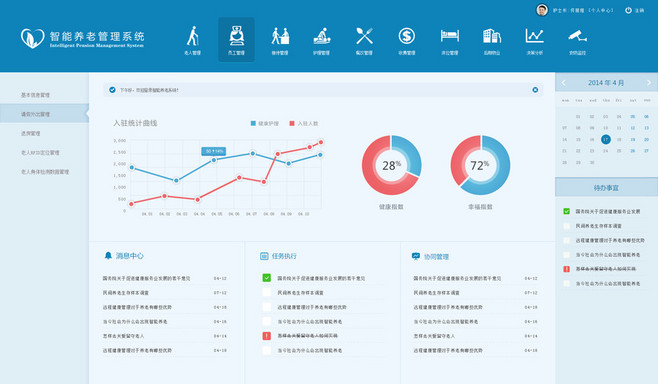Image resolution: width=658 pixels, height=384 pixels.
Task: Go to previous month in calendar
Action: coord(563,83)
